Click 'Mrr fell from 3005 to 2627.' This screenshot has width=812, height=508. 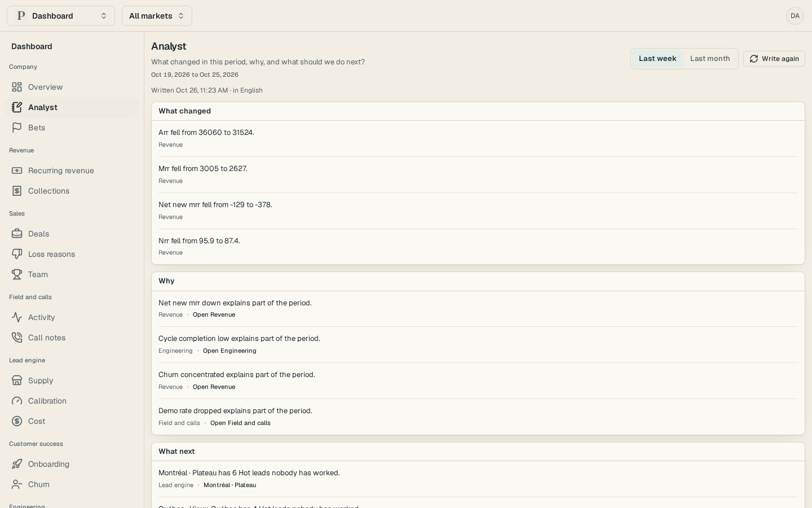(203, 169)
